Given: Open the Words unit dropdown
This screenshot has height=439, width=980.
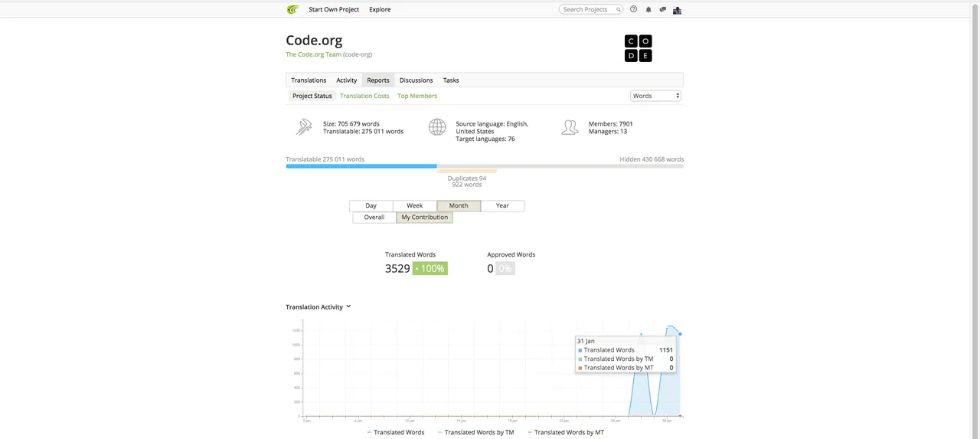Looking at the screenshot, I should click(x=655, y=96).
